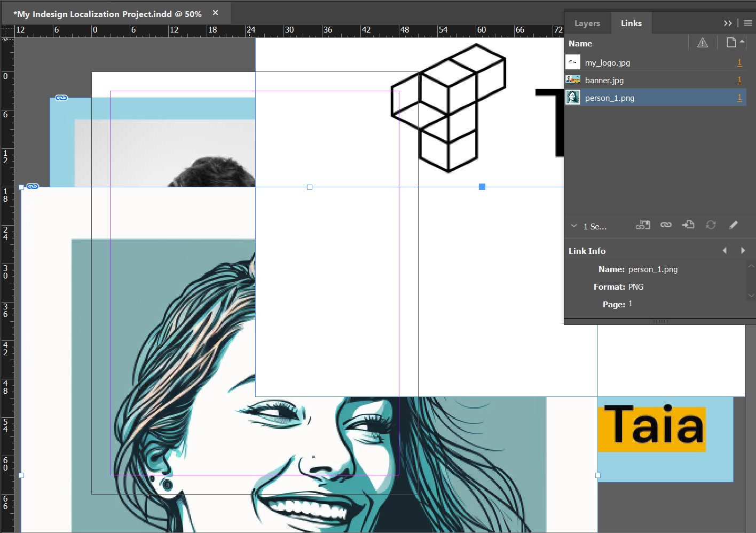Select the my_logo.jpg link entry
The image size is (756, 533).
[x=608, y=62]
